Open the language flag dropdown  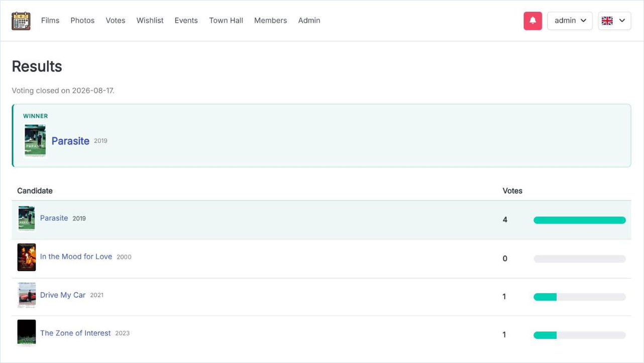(x=614, y=21)
